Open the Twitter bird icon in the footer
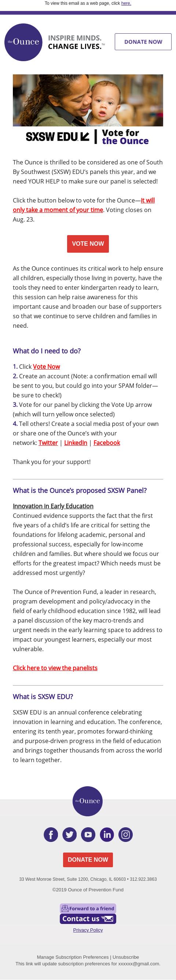Image resolution: width=176 pixels, height=980 pixels. click(69, 835)
